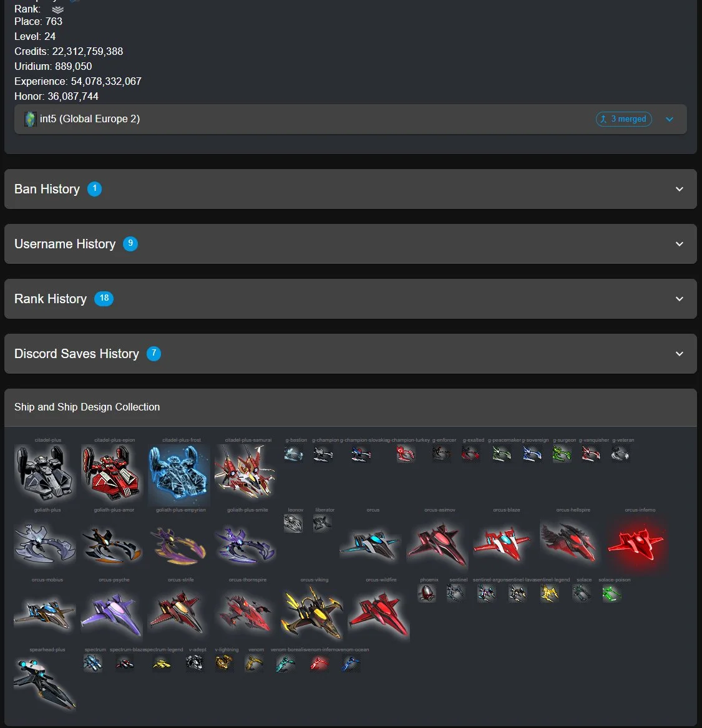
Task: Select the orcus-viking ship design
Action: pos(312,613)
